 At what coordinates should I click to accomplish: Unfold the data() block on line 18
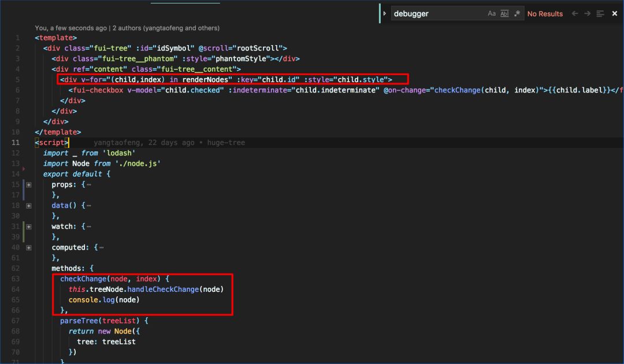point(28,205)
